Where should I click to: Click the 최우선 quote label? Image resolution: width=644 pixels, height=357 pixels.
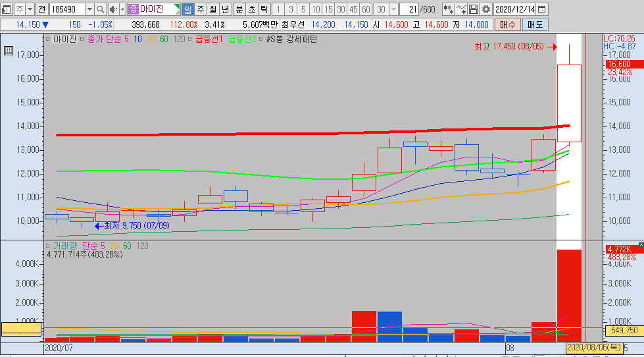(x=293, y=24)
